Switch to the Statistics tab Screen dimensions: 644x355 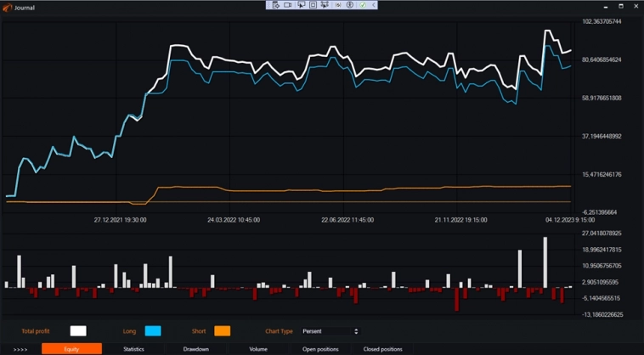133,349
